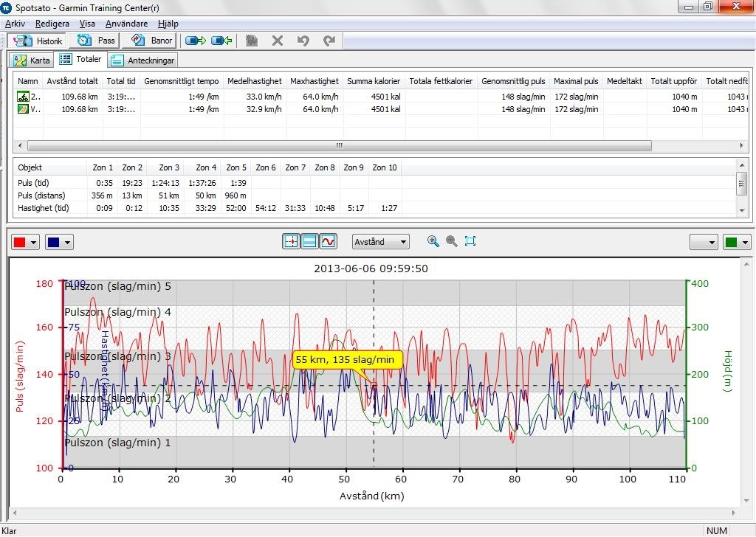Open the Avstånd x-axis dropdown
Screen dimensions: 756x537
coord(380,241)
